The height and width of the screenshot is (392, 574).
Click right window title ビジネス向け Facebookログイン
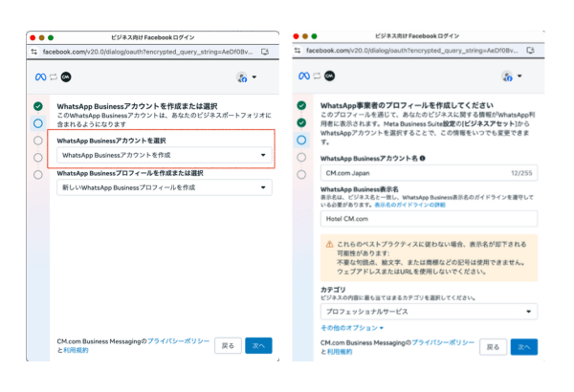point(417,36)
